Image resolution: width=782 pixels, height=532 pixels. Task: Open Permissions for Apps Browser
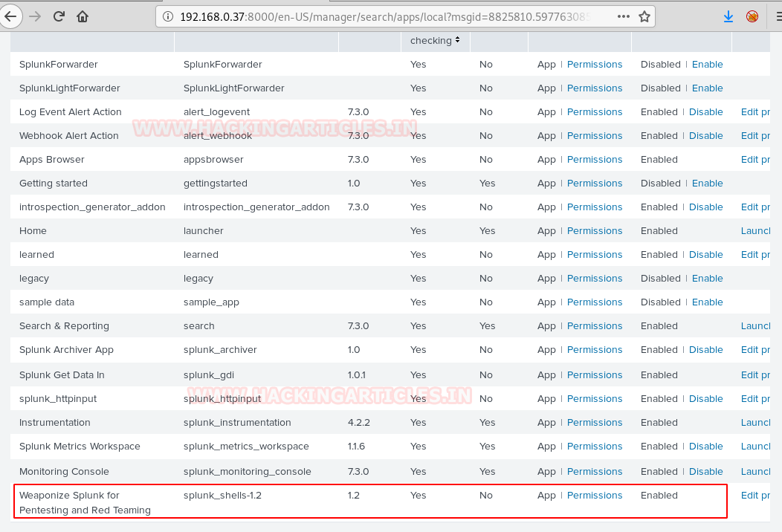point(595,160)
